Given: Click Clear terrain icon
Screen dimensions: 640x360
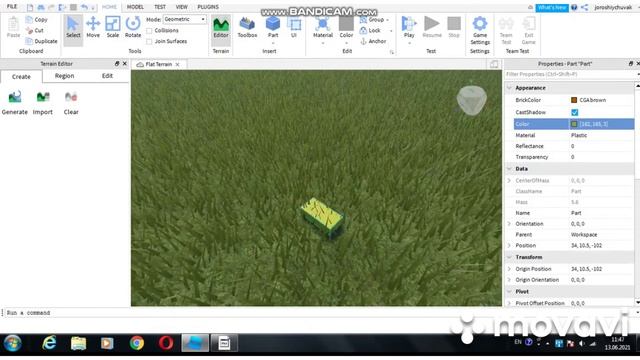Looking at the screenshot, I should tap(71, 97).
